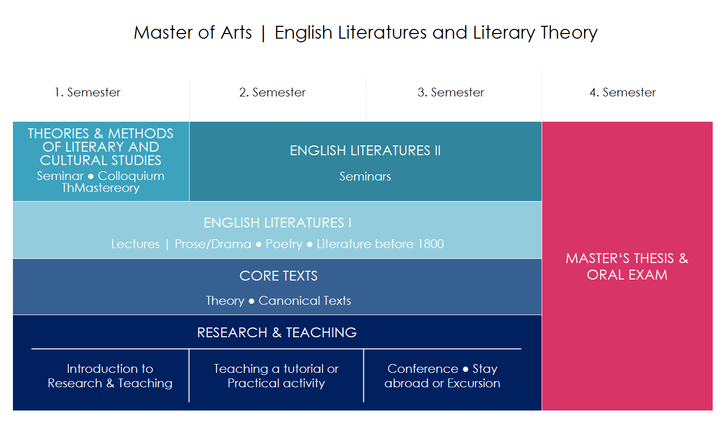Click the 2. Semester column label

coord(273,93)
